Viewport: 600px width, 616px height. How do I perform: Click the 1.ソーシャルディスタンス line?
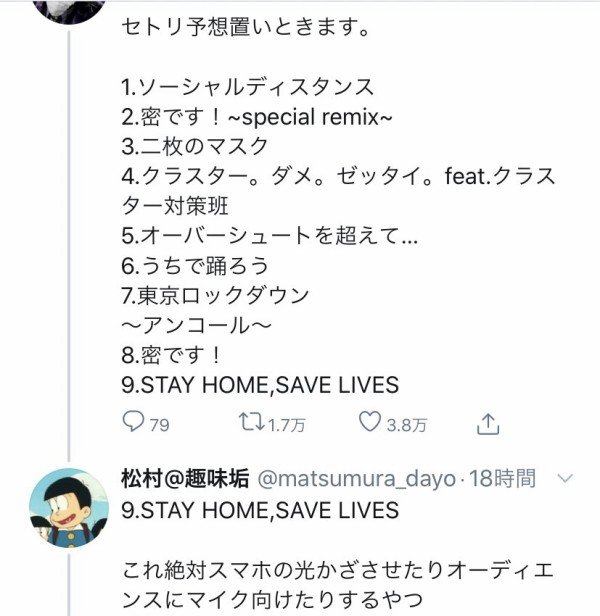[x=248, y=86]
